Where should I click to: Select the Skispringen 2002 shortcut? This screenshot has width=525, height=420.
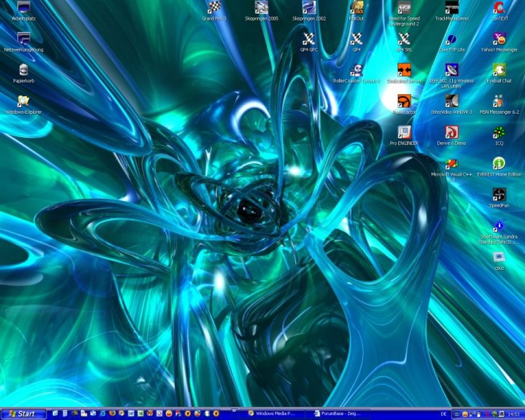pyautogui.click(x=309, y=11)
